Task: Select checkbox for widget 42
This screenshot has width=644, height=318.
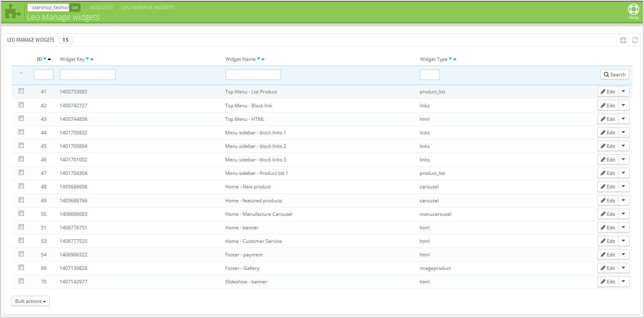Action: (x=21, y=105)
